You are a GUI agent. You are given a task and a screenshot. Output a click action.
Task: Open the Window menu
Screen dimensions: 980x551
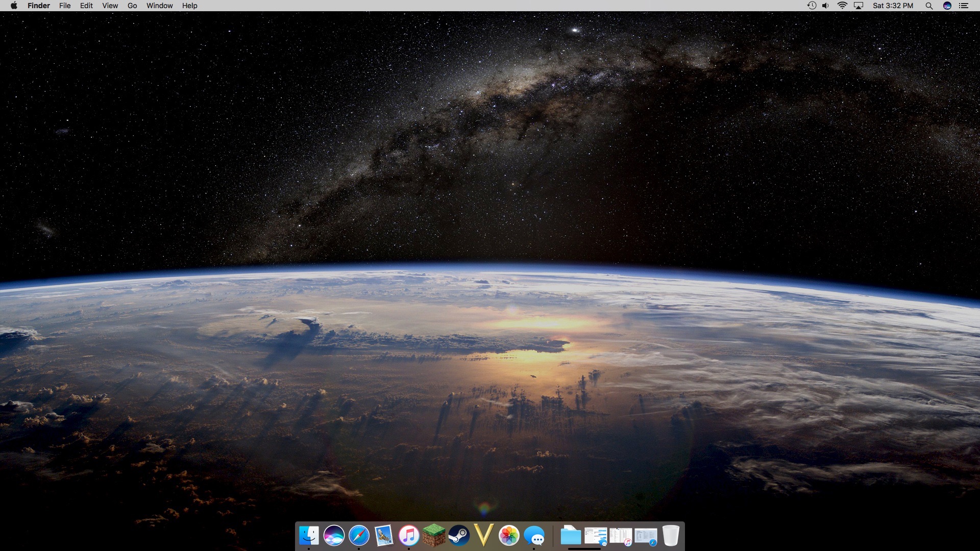[x=160, y=6]
